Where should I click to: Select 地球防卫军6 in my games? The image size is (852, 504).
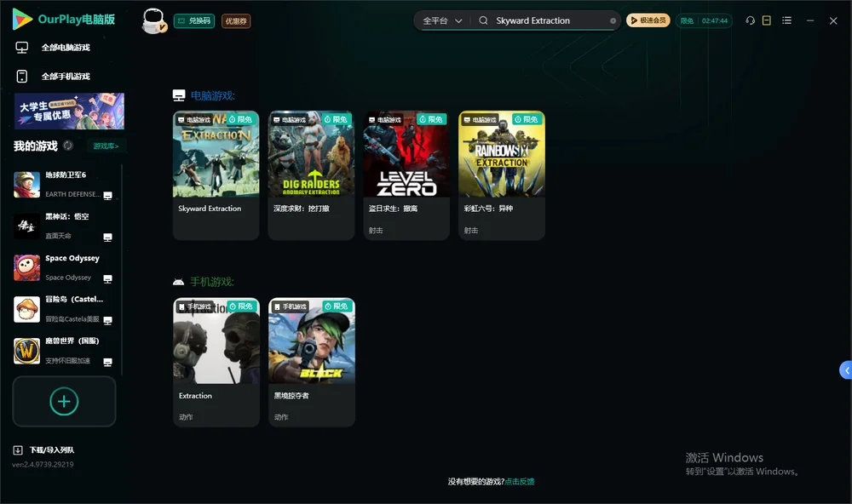[x=64, y=184]
